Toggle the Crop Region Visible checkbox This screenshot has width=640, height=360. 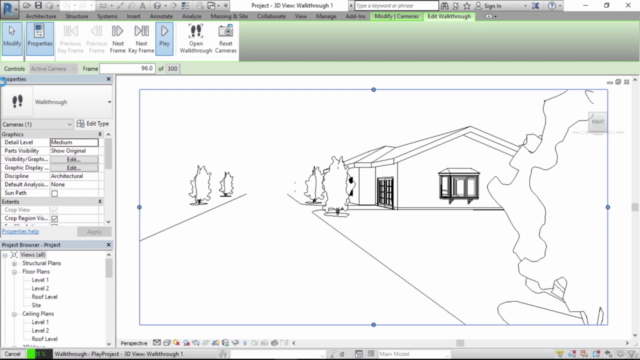tap(54, 219)
